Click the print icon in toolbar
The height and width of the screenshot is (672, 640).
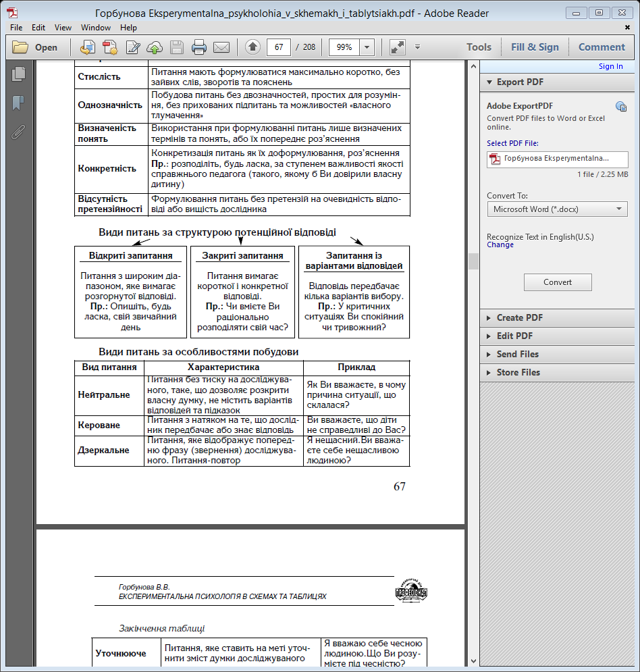tap(198, 47)
